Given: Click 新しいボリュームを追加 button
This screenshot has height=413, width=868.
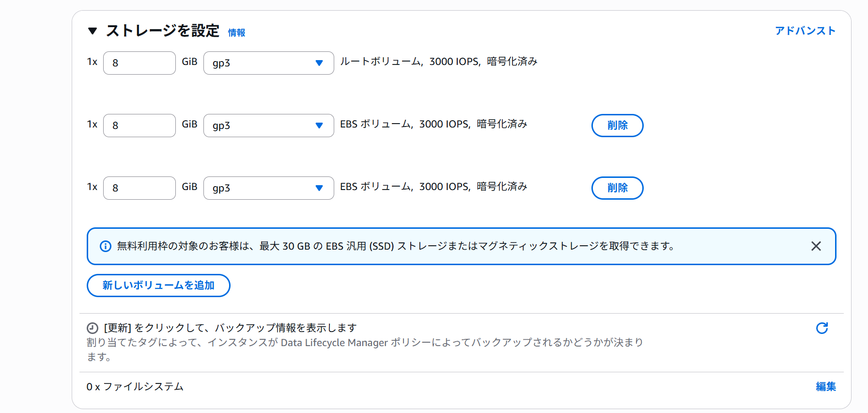Looking at the screenshot, I should click(158, 286).
